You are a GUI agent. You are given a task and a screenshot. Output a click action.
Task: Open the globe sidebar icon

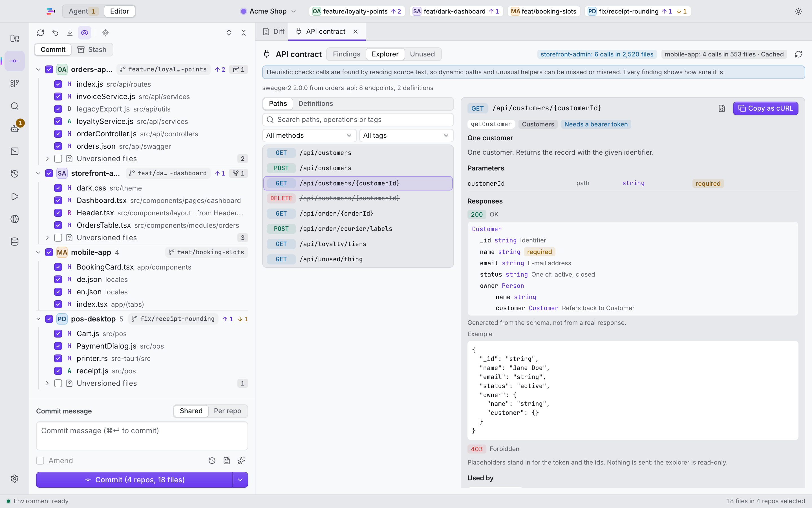click(x=14, y=219)
